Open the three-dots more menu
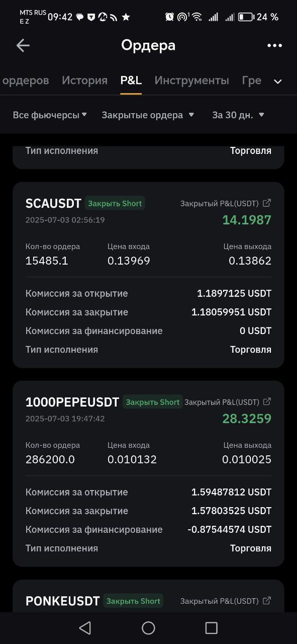 click(274, 45)
